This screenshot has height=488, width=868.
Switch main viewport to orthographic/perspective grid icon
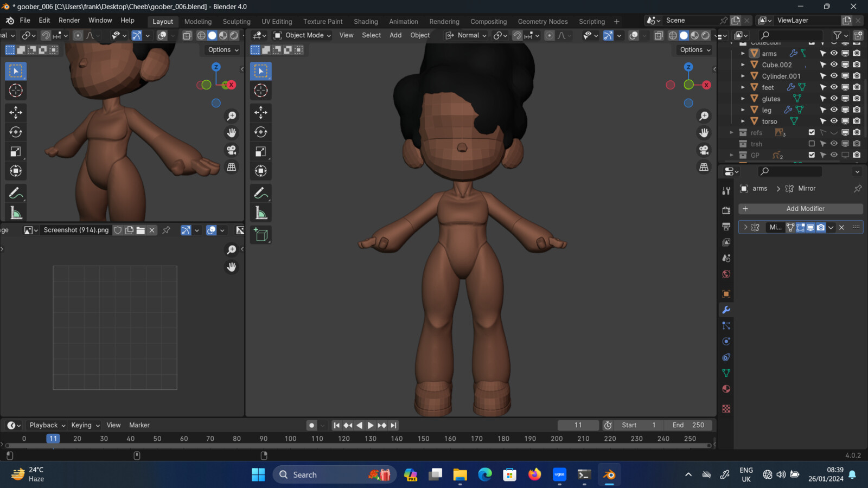coord(704,167)
